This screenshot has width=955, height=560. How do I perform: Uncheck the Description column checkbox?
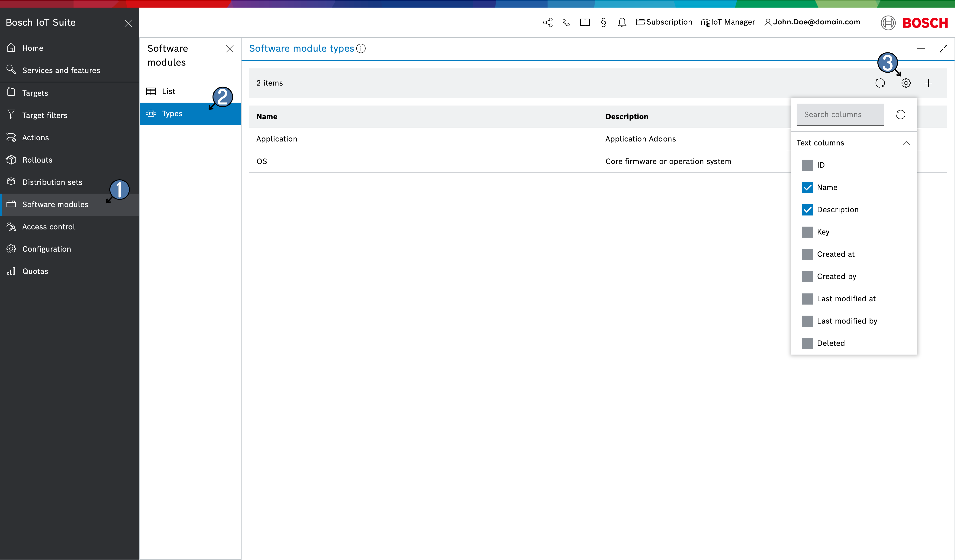tap(807, 210)
